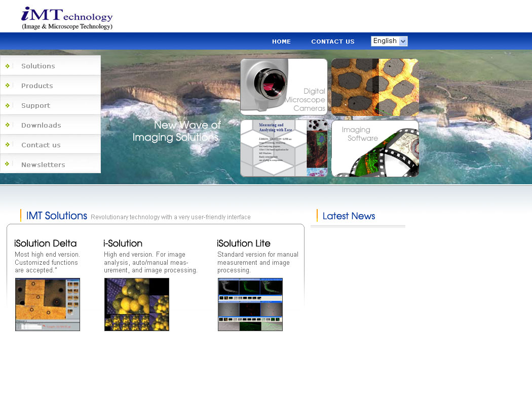Click the Latest News heading
Image resolution: width=532 pixels, height=405 pixels.
(x=349, y=216)
